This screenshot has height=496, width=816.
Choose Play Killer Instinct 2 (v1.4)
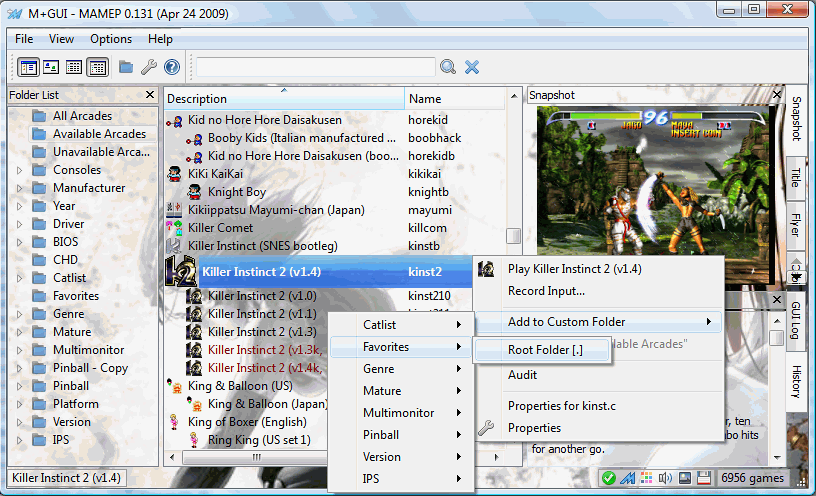pyautogui.click(x=575, y=269)
